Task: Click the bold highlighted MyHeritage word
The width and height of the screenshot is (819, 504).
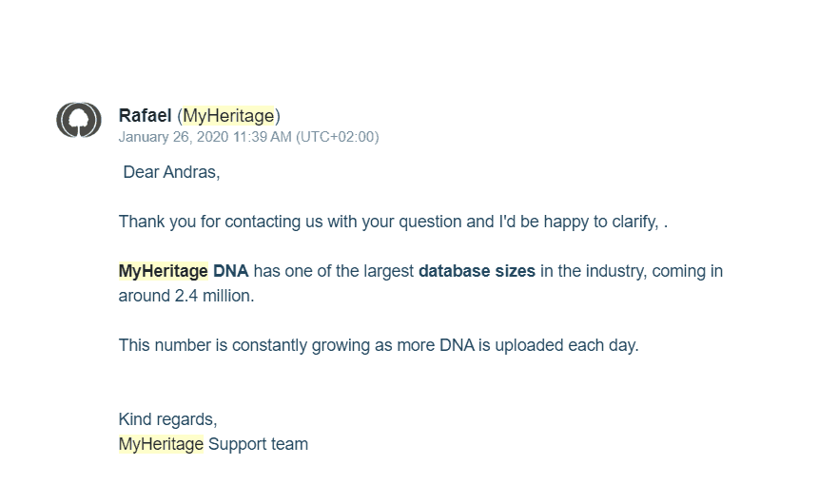Action: (x=163, y=271)
